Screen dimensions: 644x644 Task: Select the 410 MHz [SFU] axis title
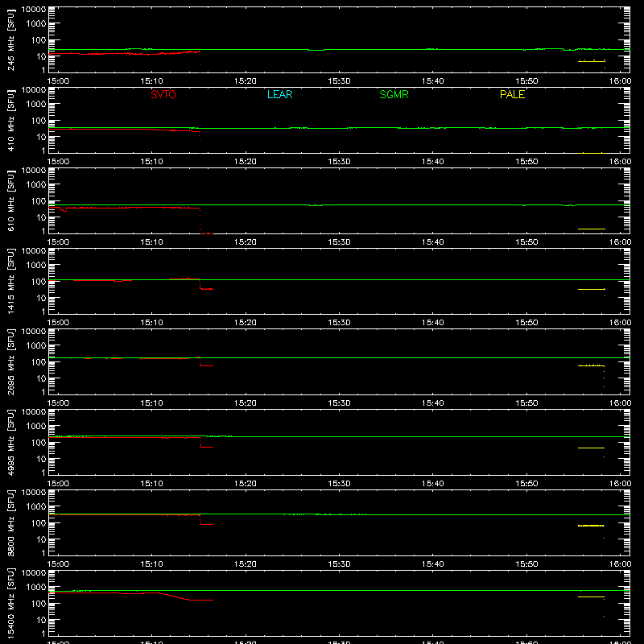10,120
